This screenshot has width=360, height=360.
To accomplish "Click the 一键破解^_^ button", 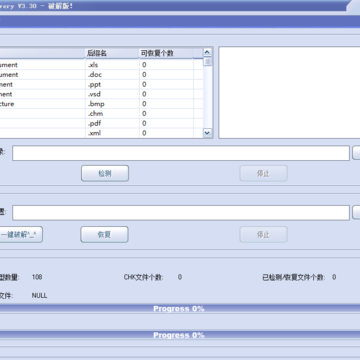I will click(x=21, y=235).
